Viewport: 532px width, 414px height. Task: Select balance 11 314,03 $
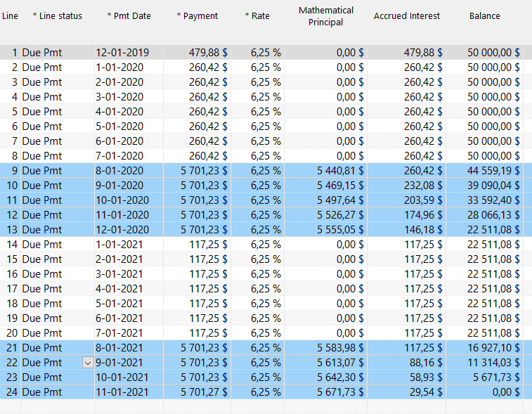pos(484,363)
